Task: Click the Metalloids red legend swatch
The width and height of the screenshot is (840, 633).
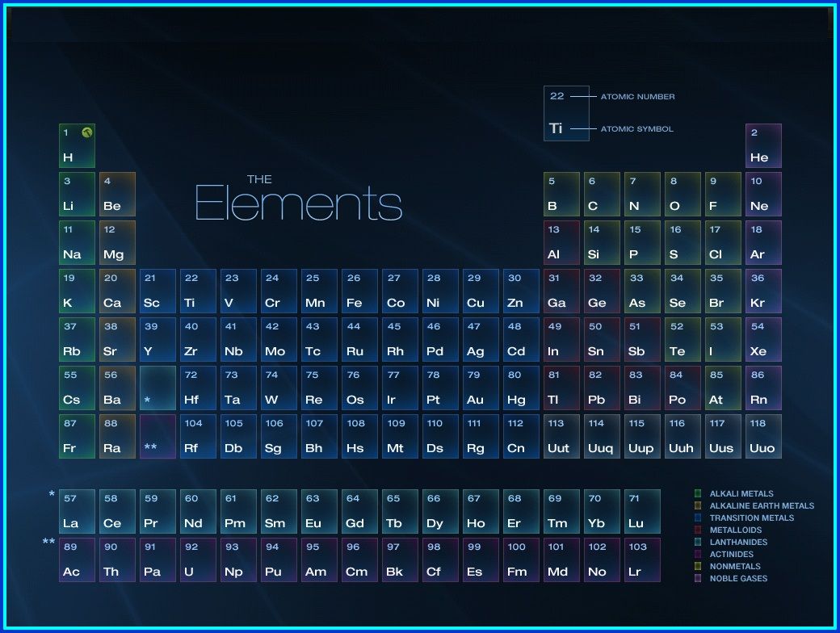Action: [x=698, y=530]
